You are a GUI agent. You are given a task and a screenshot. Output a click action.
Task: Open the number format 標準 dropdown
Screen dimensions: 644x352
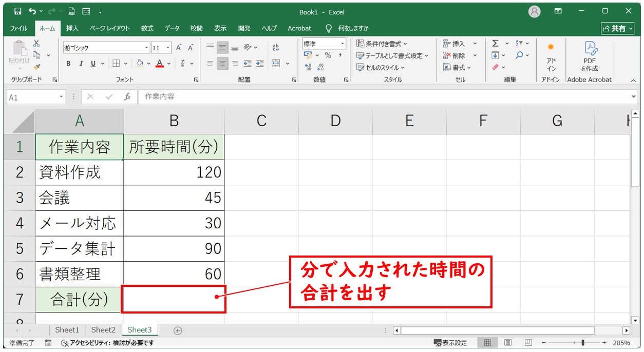coord(343,44)
